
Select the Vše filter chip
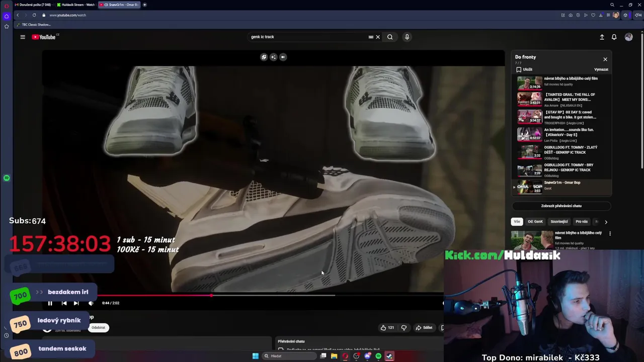tap(517, 221)
